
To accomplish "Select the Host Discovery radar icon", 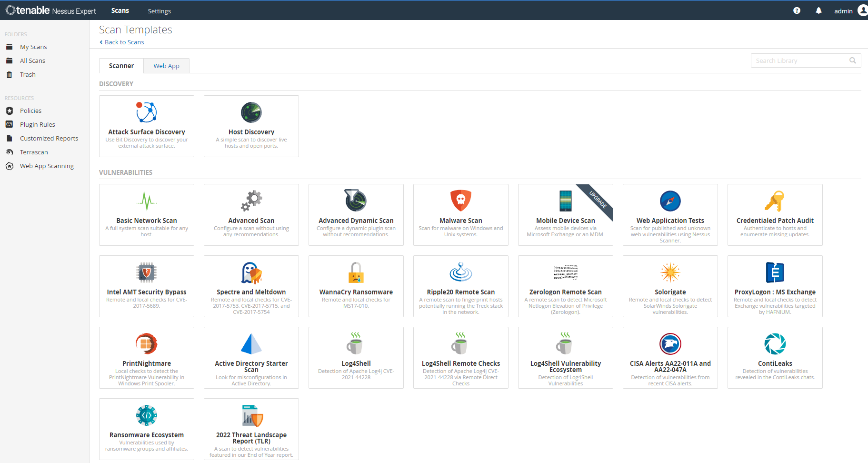I will (251, 112).
